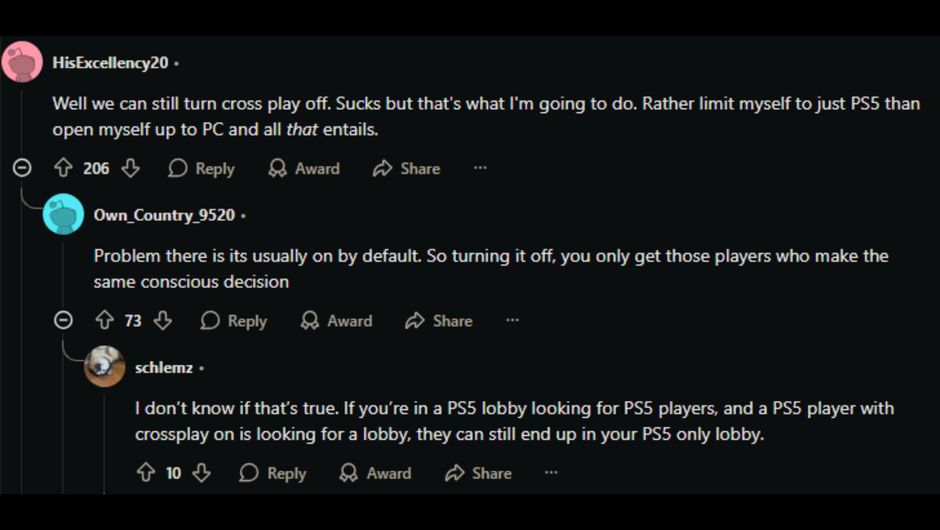This screenshot has width=940, height=530.
Task: Reply to HisExcellency20's comment
Action: click(x=201, y=168)
